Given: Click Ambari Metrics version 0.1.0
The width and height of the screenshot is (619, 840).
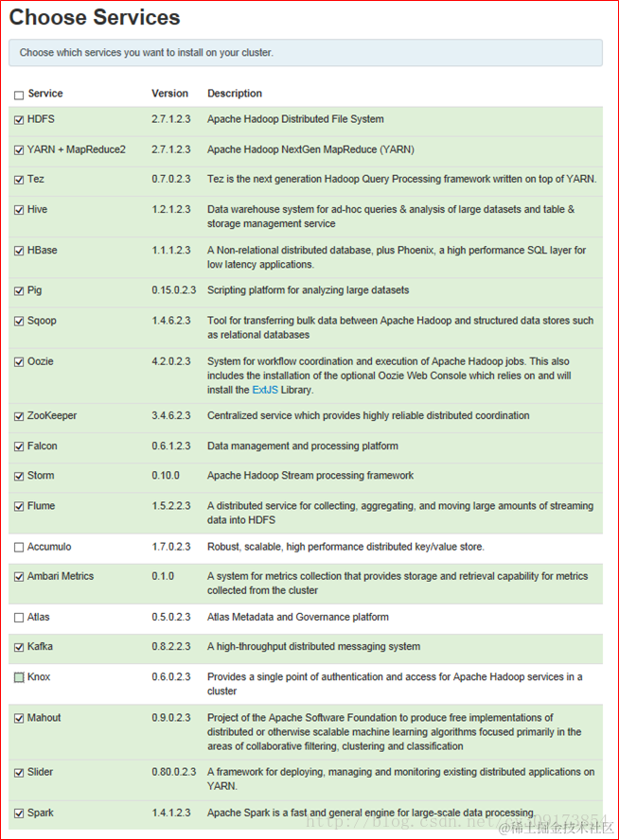Looking at the screenshot, I should pos(163,576).
